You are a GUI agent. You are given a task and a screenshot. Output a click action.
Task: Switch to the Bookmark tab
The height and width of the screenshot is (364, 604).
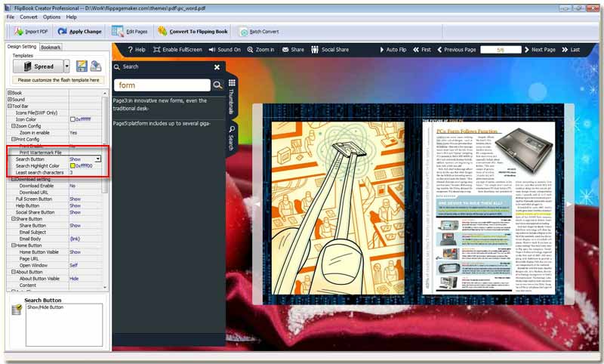click(x=51, y=48)
